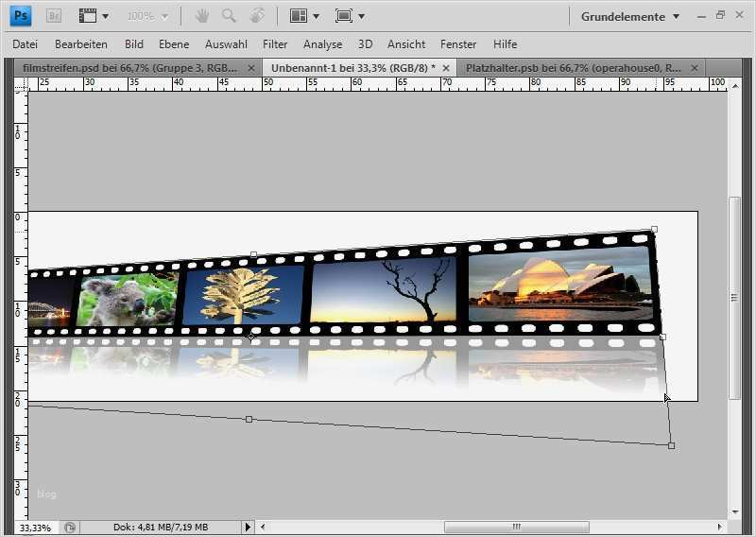Click the transform center reference point

coord(250,337)
